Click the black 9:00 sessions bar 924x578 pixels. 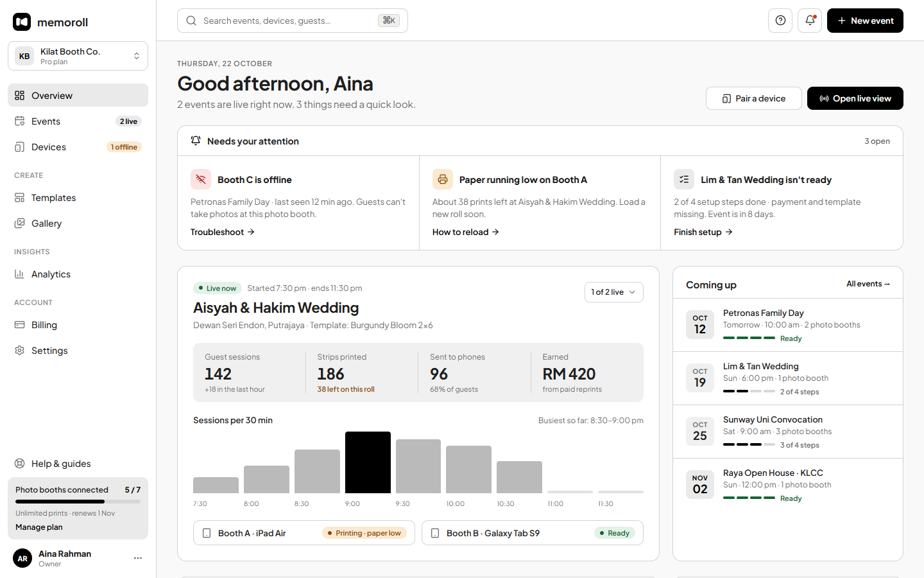(368, 462)
